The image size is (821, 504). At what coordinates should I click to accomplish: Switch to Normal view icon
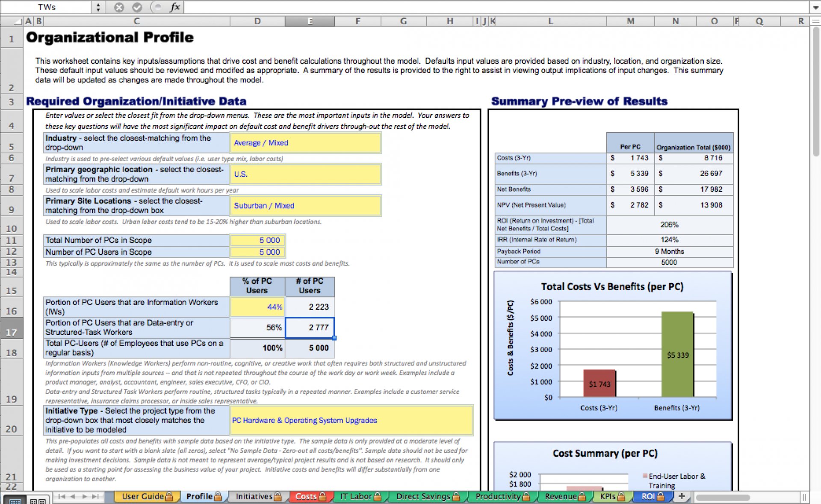(x=15, y=500)
